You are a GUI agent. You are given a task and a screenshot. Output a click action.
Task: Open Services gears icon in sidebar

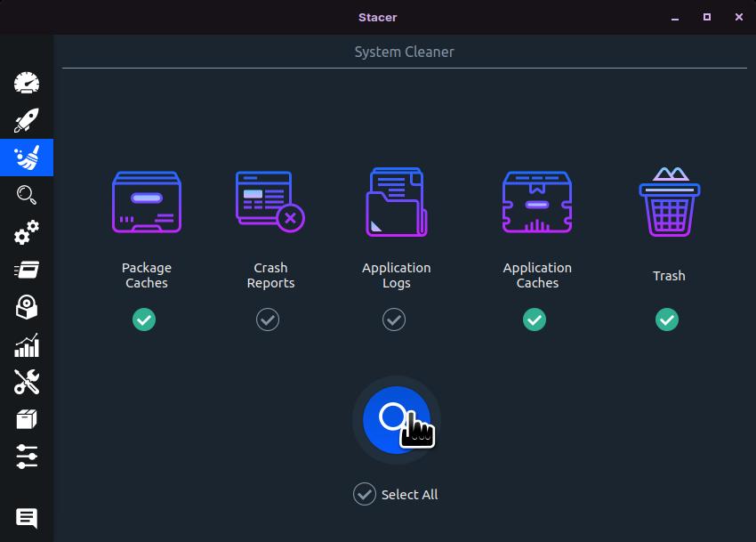point(27,232)
